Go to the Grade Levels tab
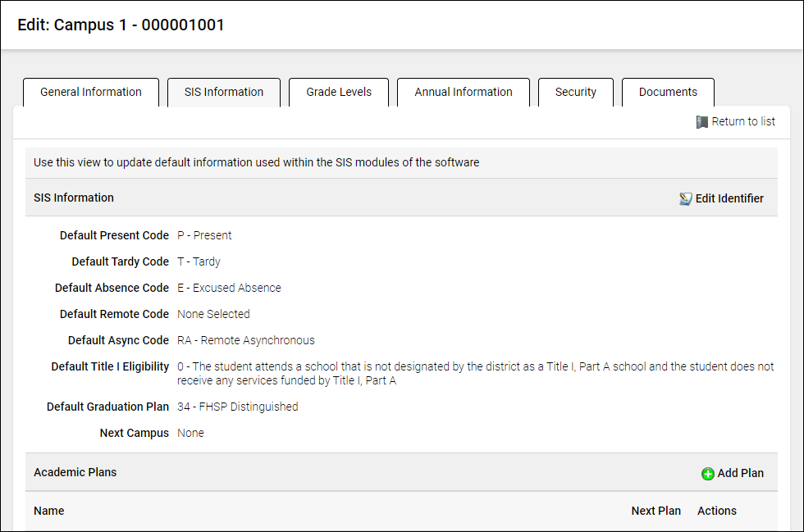The width and height of the screenshot is (804, 532). pyautogui.click(x=339, y=93)
